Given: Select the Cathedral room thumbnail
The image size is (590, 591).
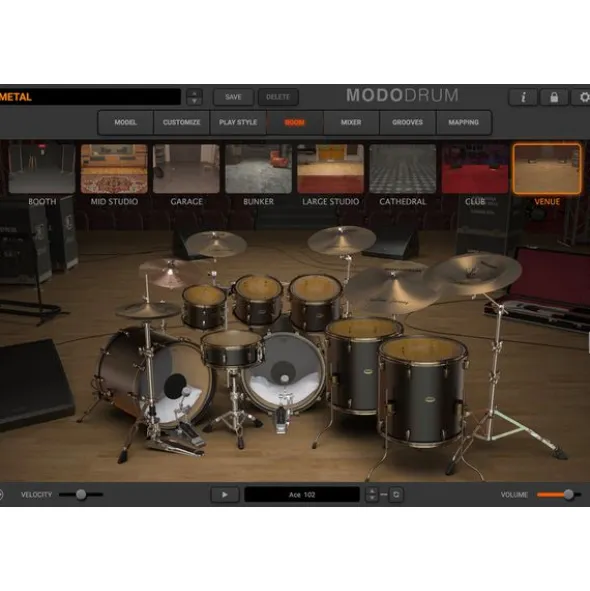Looking at the screenshot, I should click(x=403, y=168).
